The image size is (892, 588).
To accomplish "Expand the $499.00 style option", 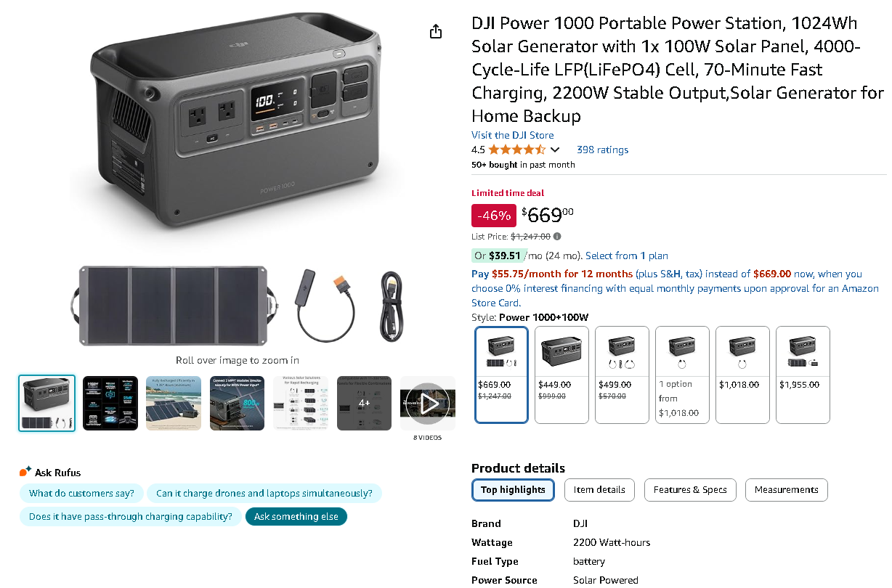I will click(622, 375).
